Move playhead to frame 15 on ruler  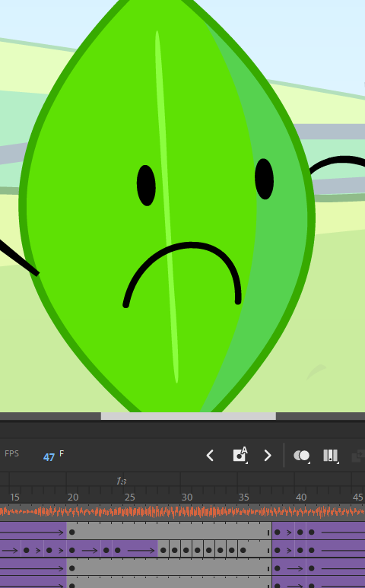pyautogui.click(x=14, y=497)
